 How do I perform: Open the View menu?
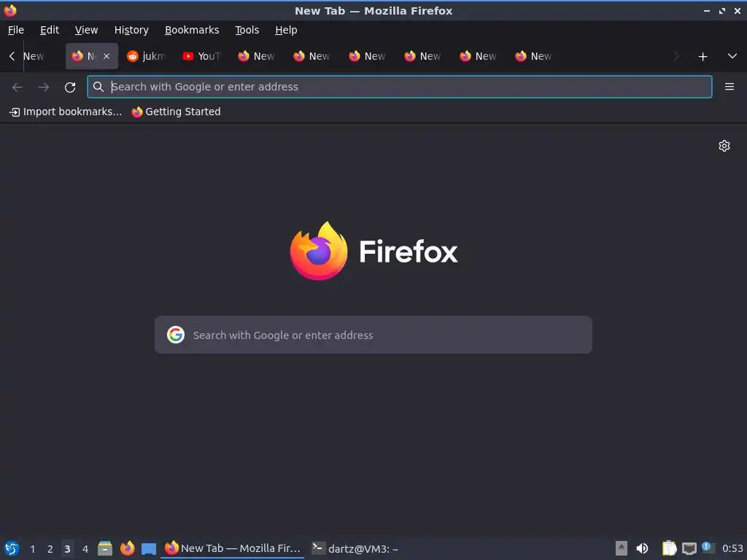tap(86, 30)
